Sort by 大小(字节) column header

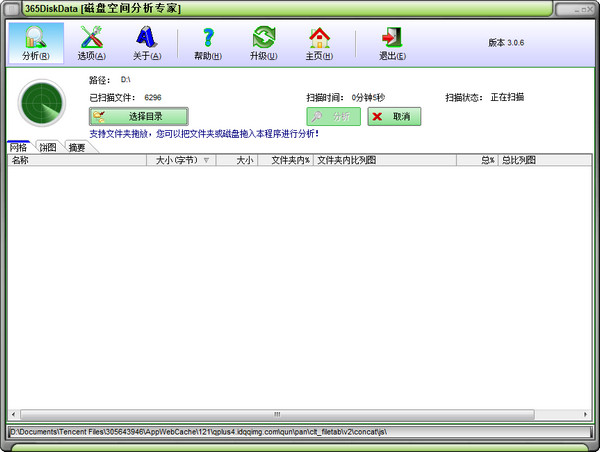(181, 160)
